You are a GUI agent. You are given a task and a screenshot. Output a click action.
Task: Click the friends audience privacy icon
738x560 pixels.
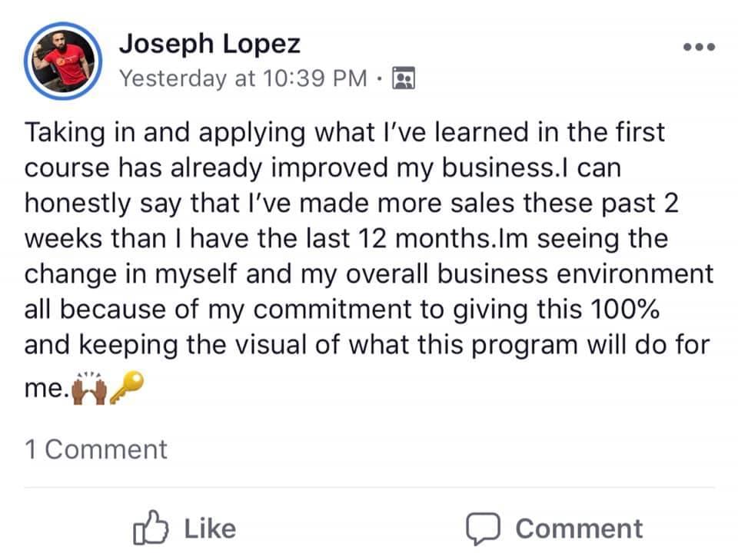click(x=404, y=78)
